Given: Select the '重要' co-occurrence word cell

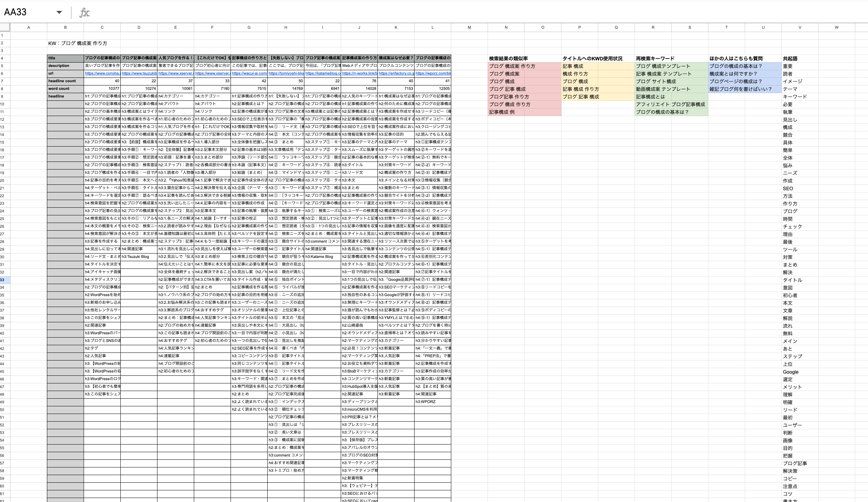Looking at the screenshot, I should pyautogui.click(x=800, y=66).
